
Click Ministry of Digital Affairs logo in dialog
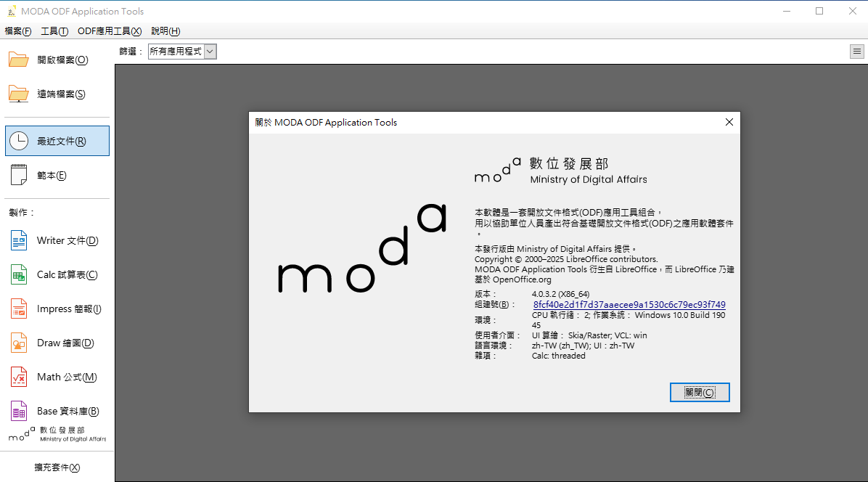pos(561,171)
